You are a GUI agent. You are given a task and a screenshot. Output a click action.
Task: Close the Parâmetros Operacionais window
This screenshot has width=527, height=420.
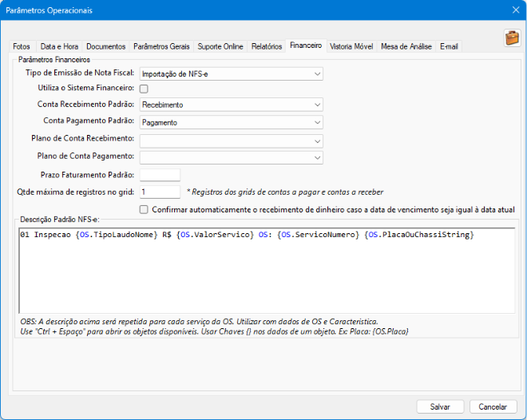tap(516, 10)
